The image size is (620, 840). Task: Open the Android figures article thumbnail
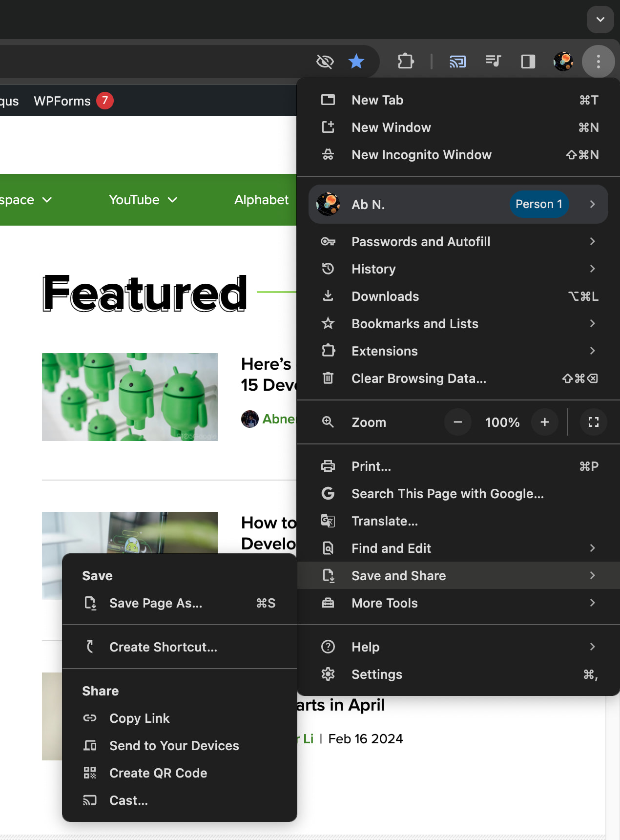pos(130,397)
